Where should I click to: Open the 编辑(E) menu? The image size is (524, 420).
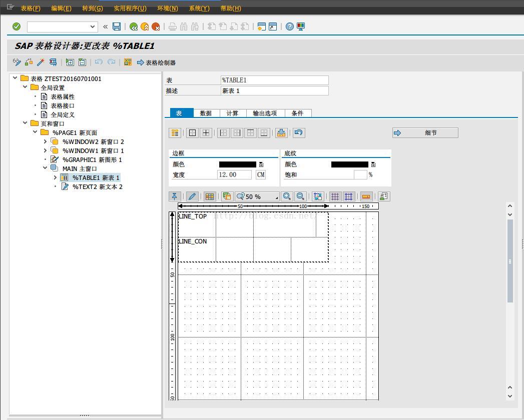tap(61, 8)
